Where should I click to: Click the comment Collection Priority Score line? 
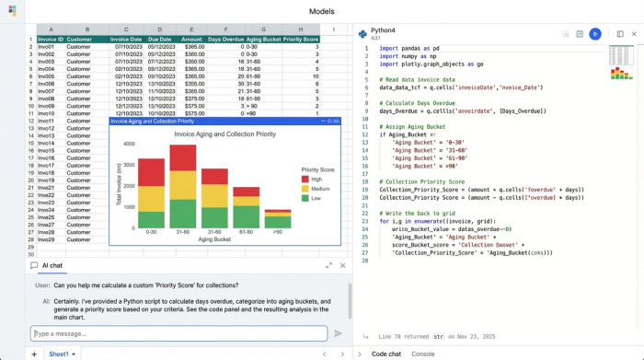[421, 181]
